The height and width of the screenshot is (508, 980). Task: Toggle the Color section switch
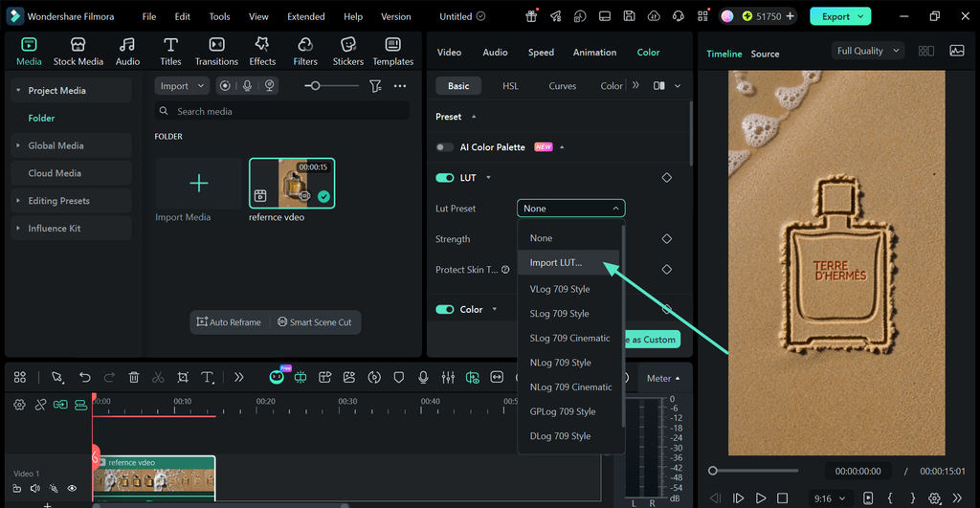click(x=444, y=309)
